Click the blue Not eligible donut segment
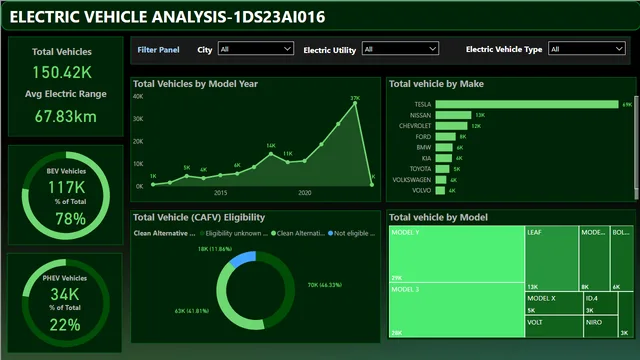 point(244,259)
